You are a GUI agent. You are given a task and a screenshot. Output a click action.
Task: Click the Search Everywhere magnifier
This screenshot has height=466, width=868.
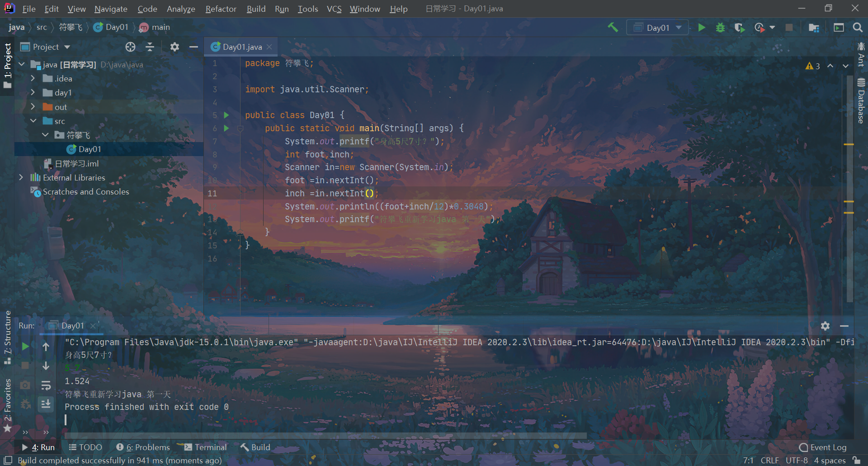[x=857, y=28]
